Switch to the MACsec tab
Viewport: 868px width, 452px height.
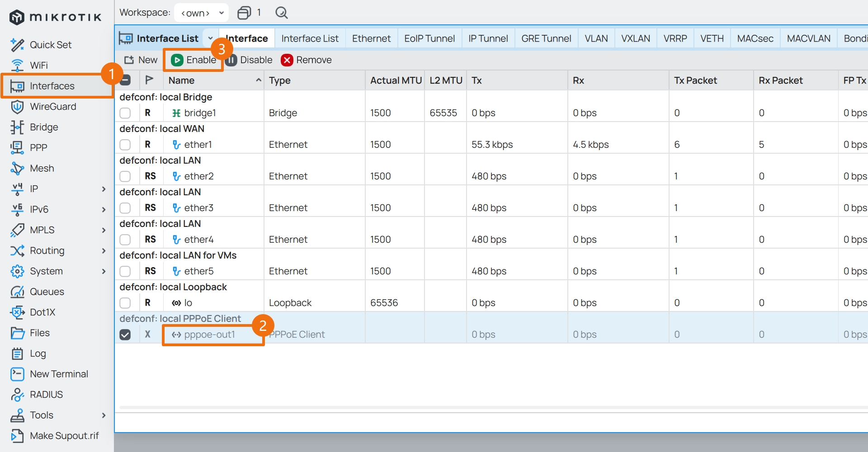(755, 38)
